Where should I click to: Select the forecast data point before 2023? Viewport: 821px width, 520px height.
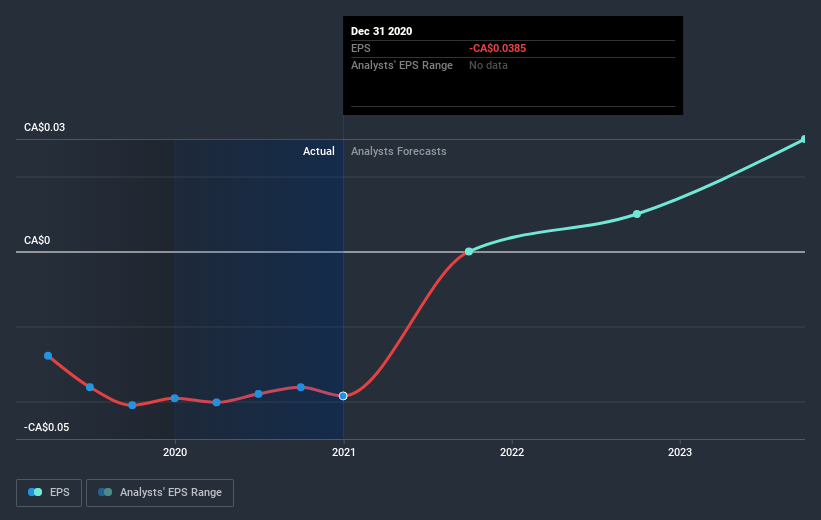coord(637,214)
